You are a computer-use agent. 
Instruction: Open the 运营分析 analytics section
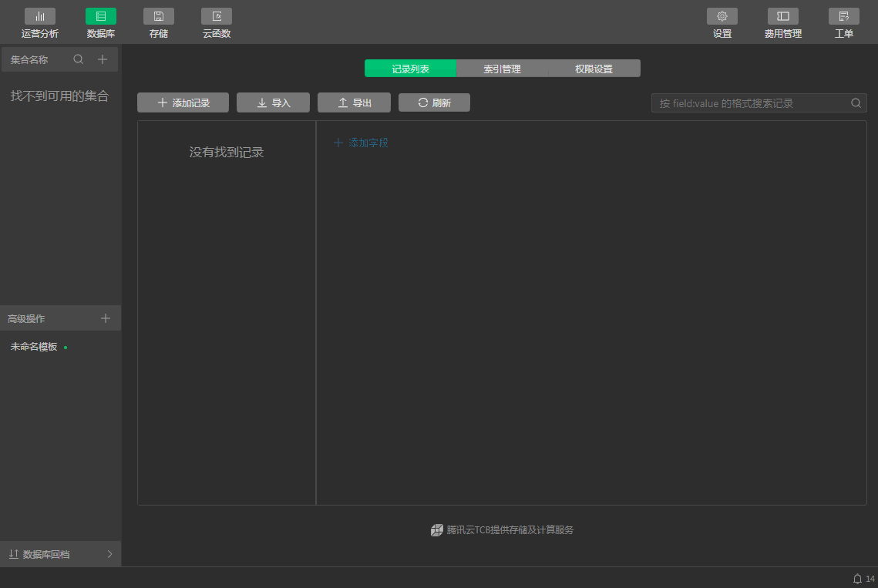[40, 23]
